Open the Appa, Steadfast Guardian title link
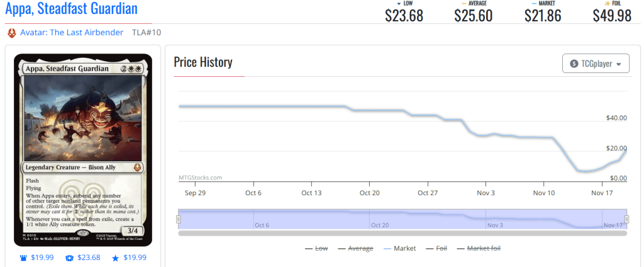644x267 pixels. click(x=71, y=9)
